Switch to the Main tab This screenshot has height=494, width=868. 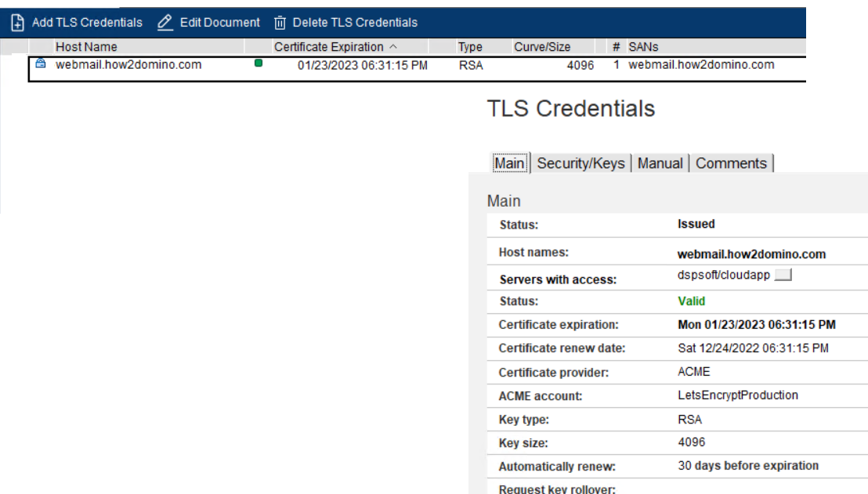click(509, 163)
